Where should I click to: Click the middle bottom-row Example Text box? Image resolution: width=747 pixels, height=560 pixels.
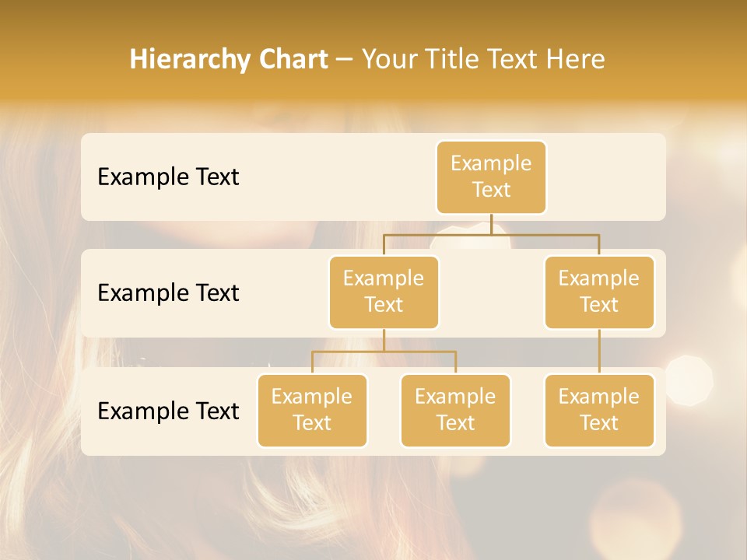455,410
